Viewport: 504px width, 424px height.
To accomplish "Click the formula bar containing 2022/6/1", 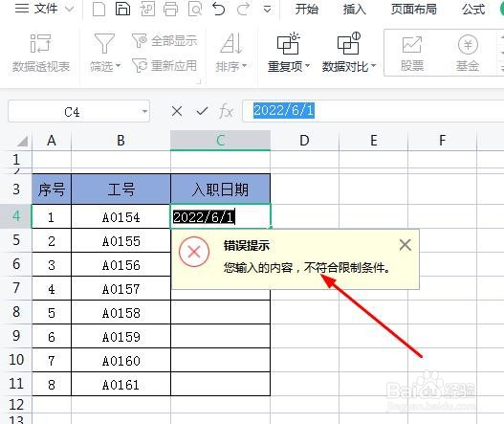I will [x=373, y=111].
